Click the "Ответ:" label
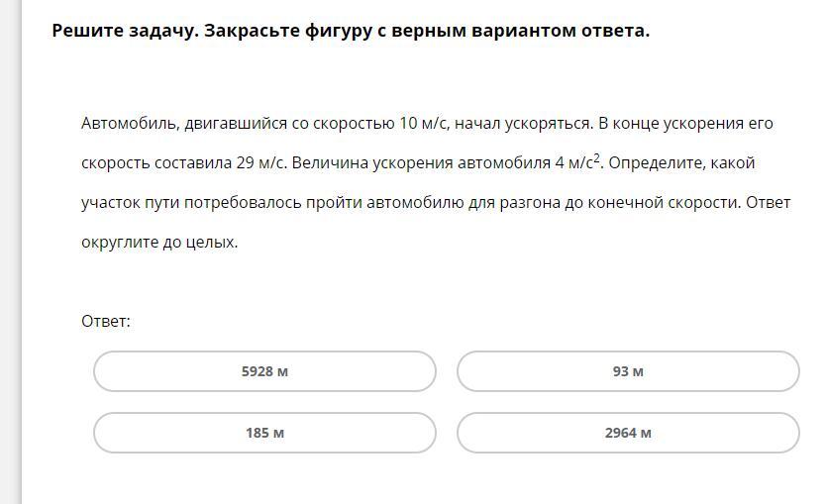This screenshot has height=504, width=826. (106, 321)
